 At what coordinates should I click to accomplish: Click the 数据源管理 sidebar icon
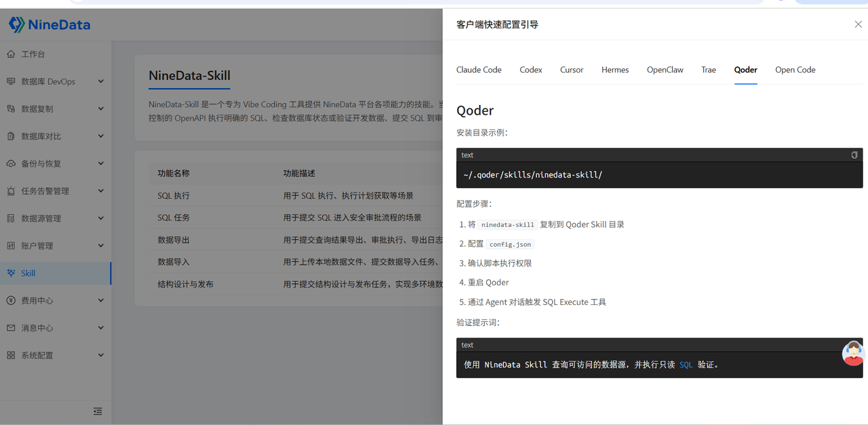pos(11,218)
